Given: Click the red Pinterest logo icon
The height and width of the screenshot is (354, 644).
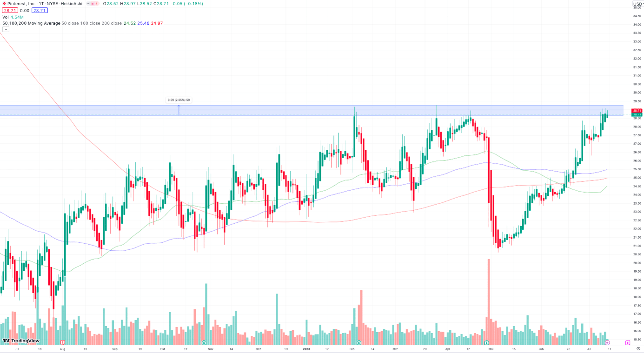Looking at the screenshot, I should pyautogui.click(x=4, y=4).
